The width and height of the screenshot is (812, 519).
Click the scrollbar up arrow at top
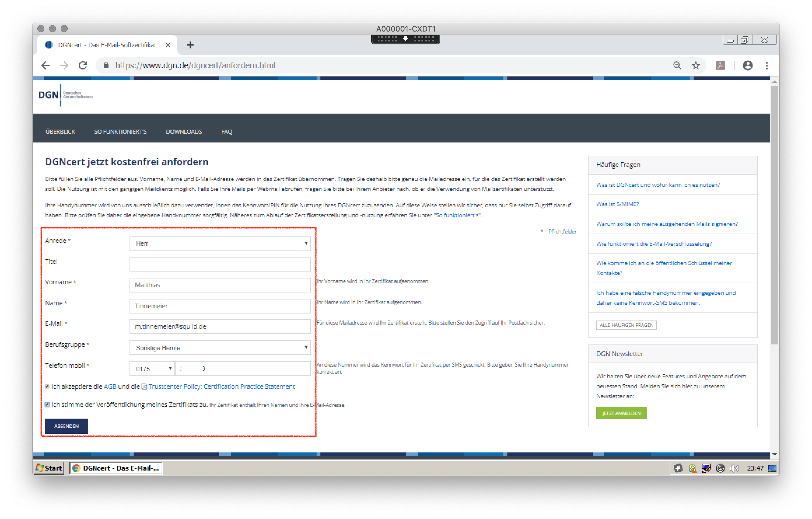coord(774,82)
